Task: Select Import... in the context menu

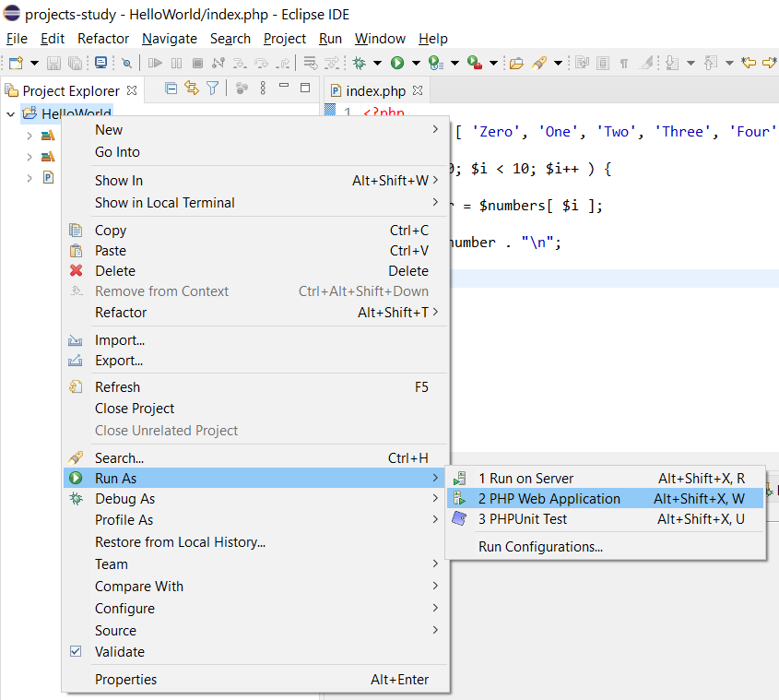Action: pos(256,340)
